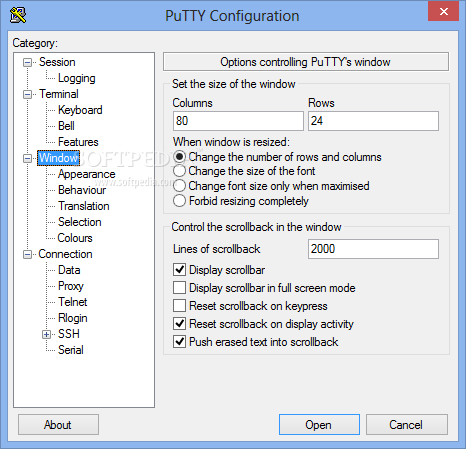466x449 pixels.
Task: Go to the Colours settings panel
Action: point(75,238)
